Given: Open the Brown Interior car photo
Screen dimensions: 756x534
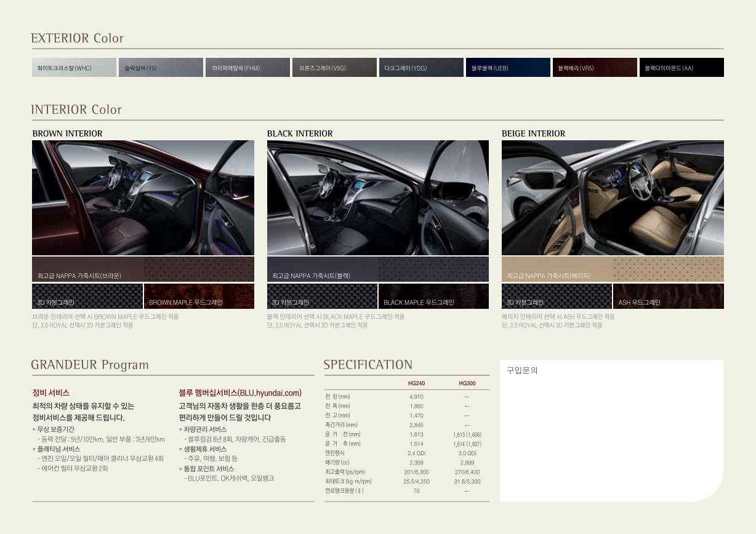Looking at the screenshot, I should click(143, 197).
